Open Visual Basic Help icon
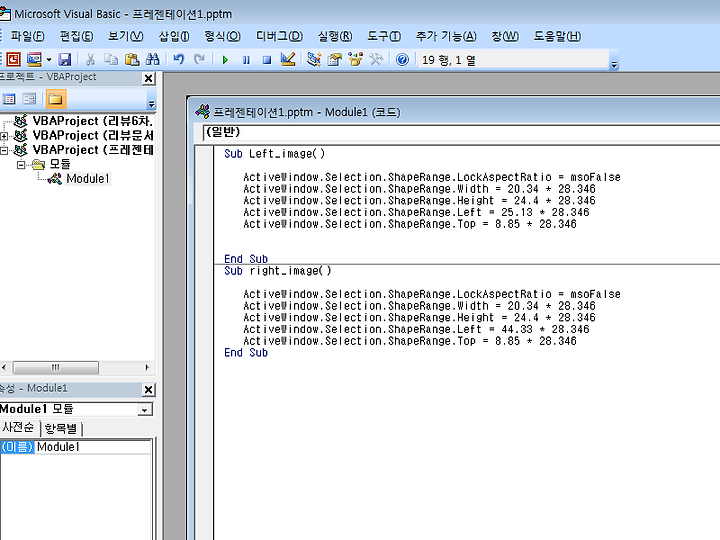The image size is (720, 540). 402,60
